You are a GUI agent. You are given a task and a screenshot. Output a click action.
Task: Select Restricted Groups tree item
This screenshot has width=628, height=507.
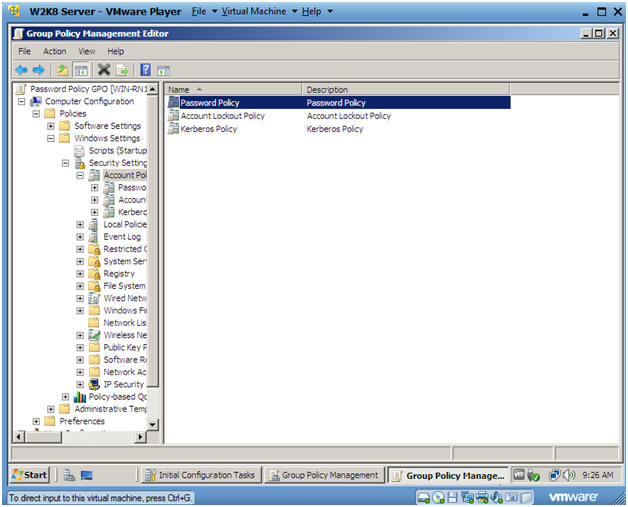point(125,249)
